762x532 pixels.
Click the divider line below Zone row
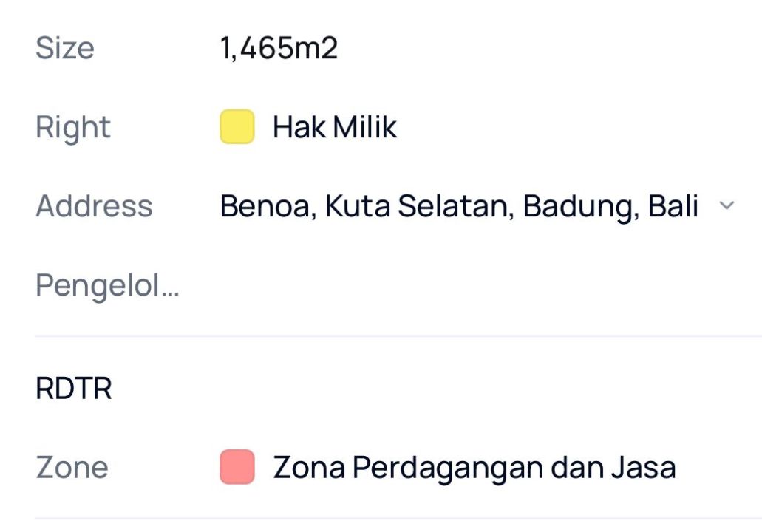pyautogui.click(x=398, y=519)
